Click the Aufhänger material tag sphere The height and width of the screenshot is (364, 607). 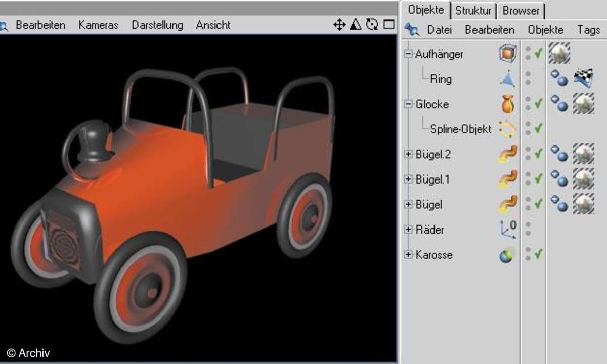click(x=559, y=53)
